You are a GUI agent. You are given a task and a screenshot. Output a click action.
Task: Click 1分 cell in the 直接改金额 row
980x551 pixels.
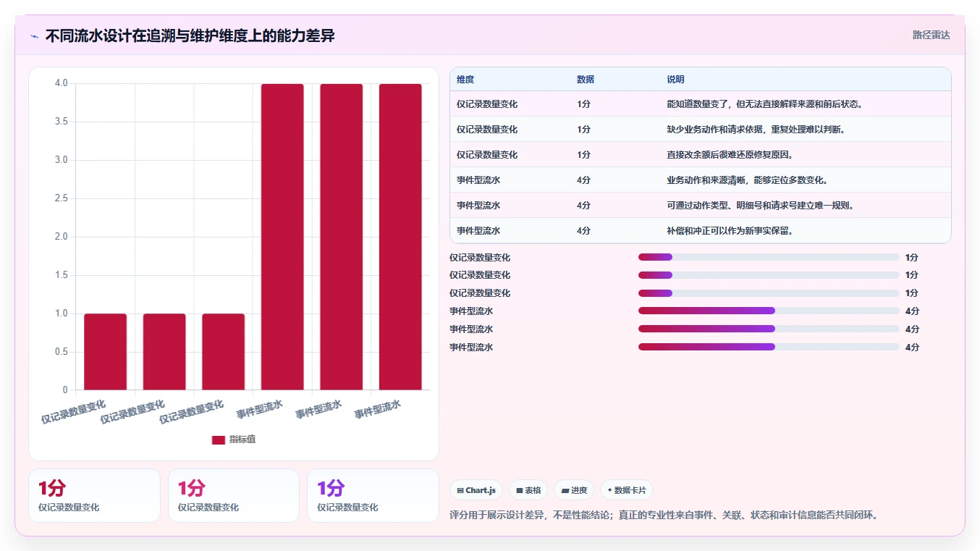584,155
